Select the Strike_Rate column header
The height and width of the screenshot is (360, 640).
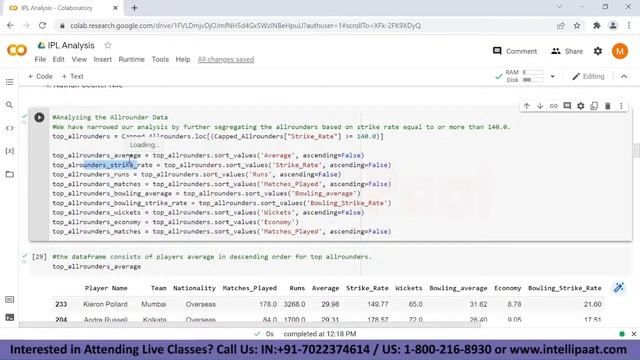click(367, 288)
